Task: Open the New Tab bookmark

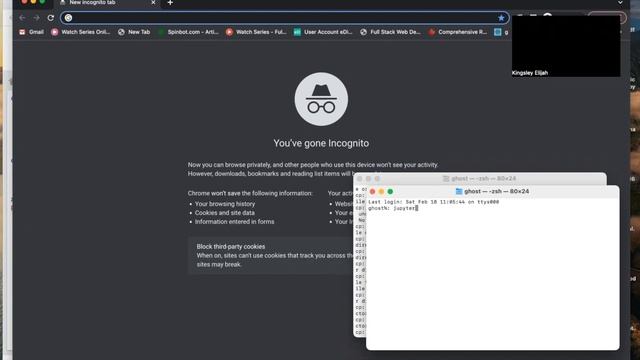Action: coord(134,32)
